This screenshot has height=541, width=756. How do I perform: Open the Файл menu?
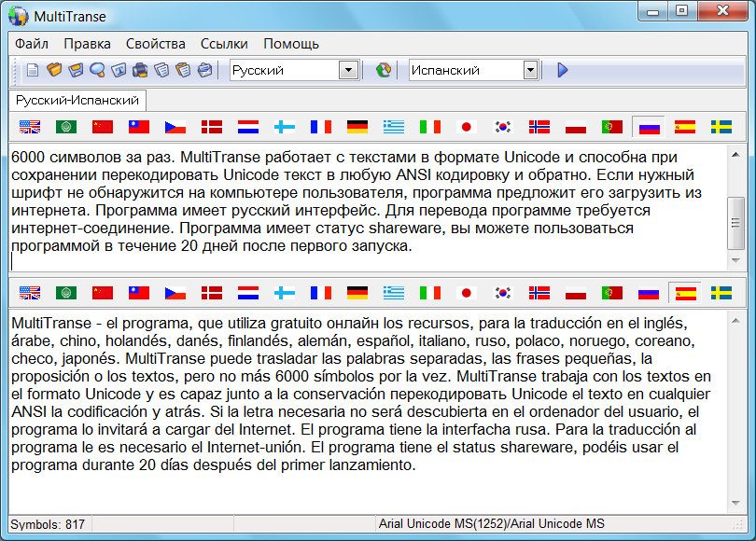pyautogui.click(x=32, y=44)
